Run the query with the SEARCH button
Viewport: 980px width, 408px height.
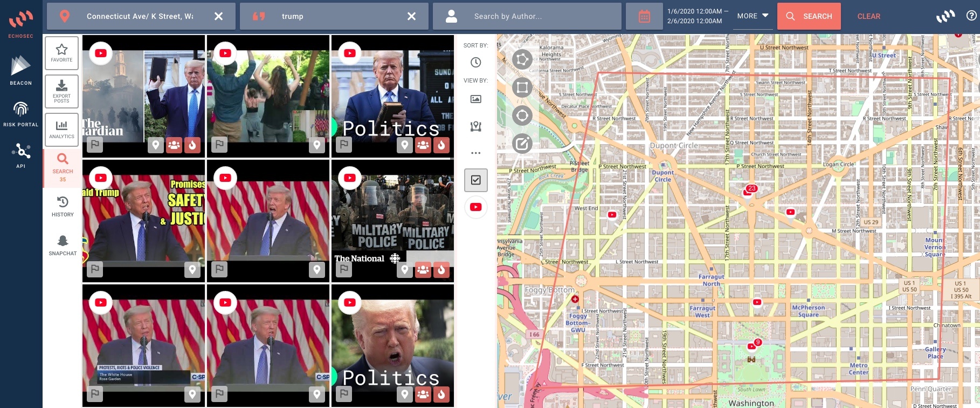[809, 16]
